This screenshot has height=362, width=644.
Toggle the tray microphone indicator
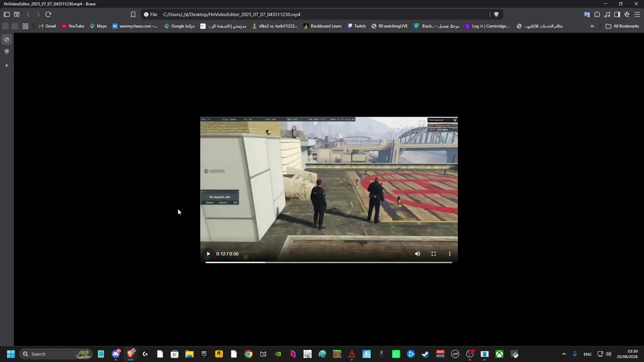click(575, 354)
